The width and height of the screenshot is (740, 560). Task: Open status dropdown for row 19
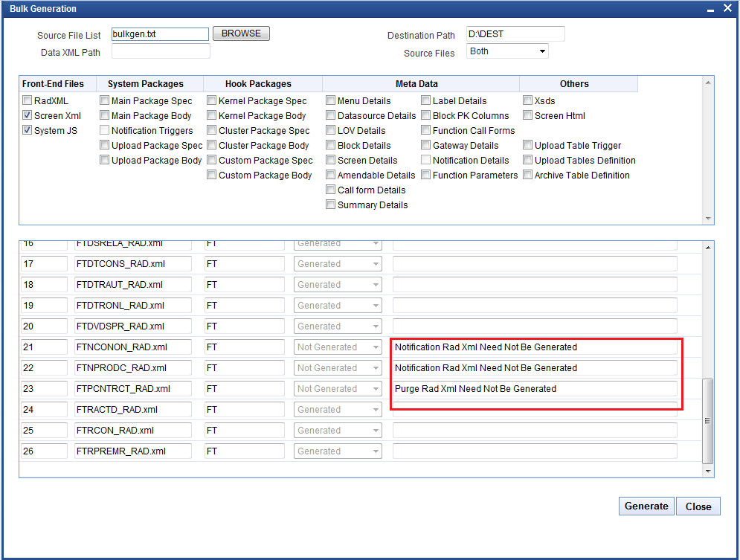point(338,305)
